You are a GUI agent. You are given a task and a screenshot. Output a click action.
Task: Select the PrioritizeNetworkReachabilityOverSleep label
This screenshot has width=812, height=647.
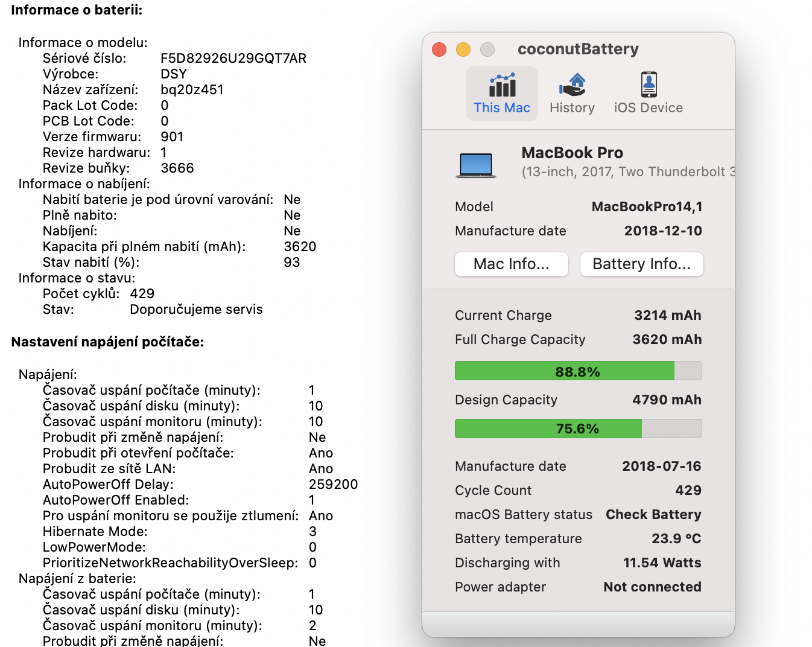(x=171, y=563)
